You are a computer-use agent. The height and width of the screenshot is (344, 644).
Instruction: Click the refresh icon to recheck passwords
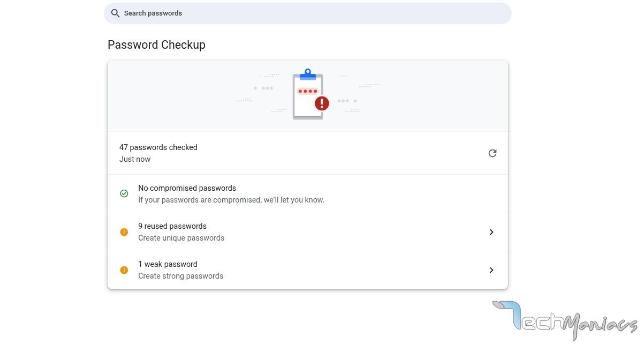pyautogui.click(x=492, y=153)
